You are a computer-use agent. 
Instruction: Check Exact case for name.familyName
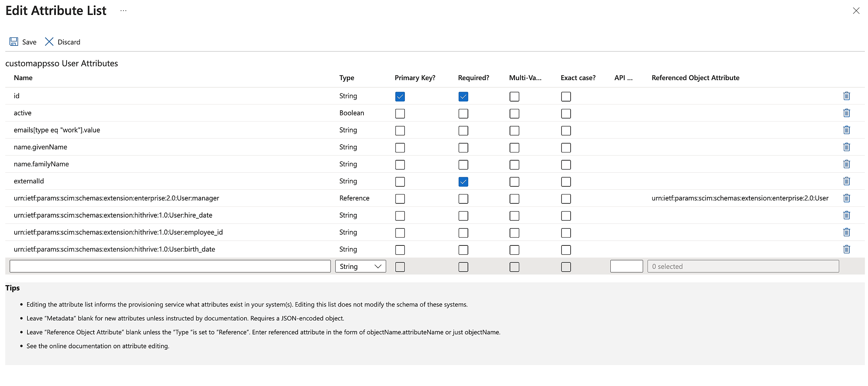coord(566,165)
